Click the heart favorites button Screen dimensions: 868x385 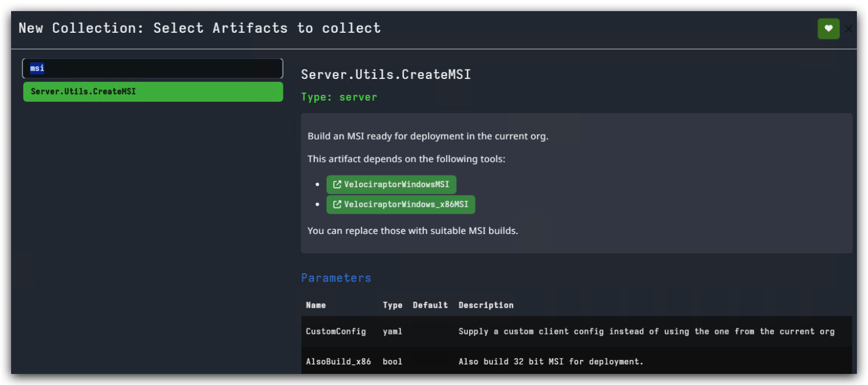828,28
